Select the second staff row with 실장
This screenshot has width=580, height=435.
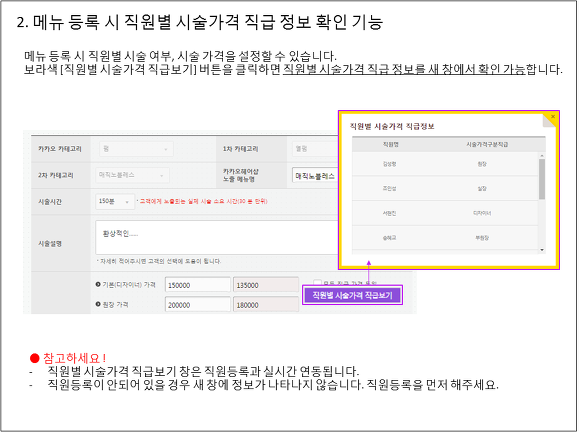(x=445, y=188)
